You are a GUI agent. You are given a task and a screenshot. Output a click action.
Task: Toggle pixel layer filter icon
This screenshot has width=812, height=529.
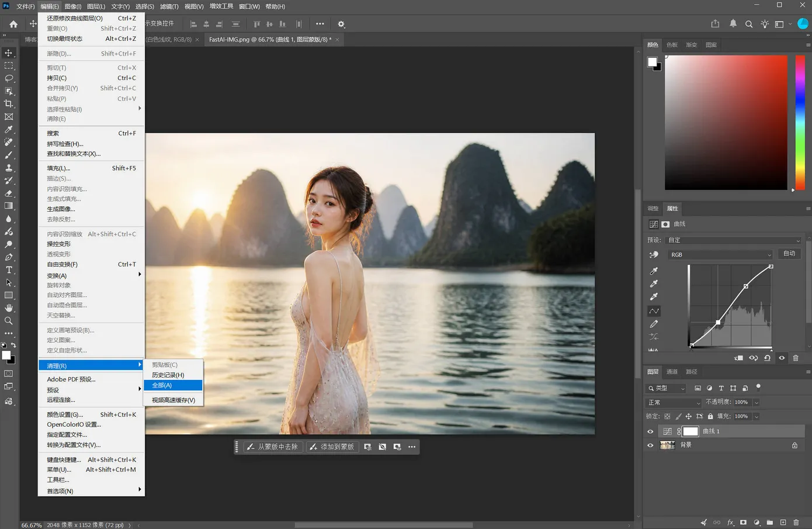pyautogui.click(x=698, y=388)
